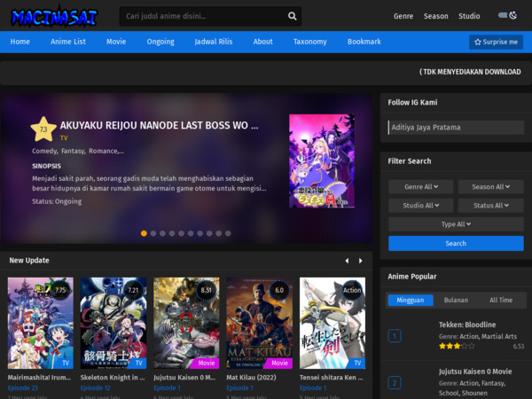Toggle the dark mode switch
This screenshot has width=532, height=399.
(507, 15)
